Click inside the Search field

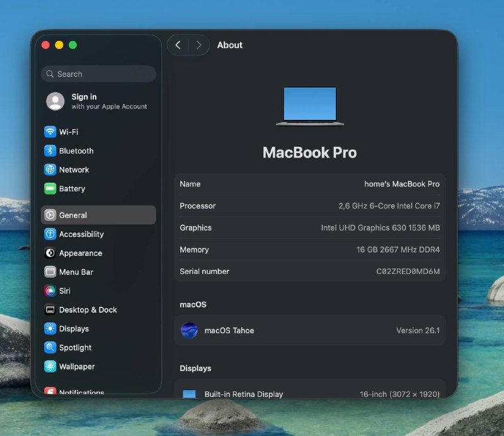[98, 74]
